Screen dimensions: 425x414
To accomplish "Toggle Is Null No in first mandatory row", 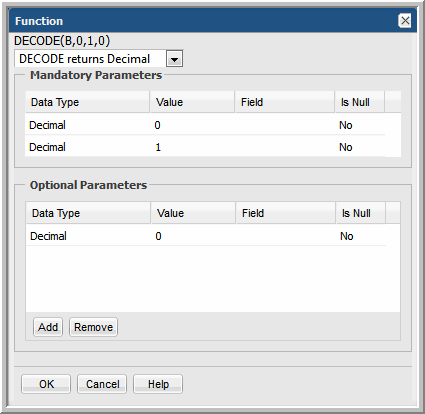I will pyautogui.click(x=346, y=125).
